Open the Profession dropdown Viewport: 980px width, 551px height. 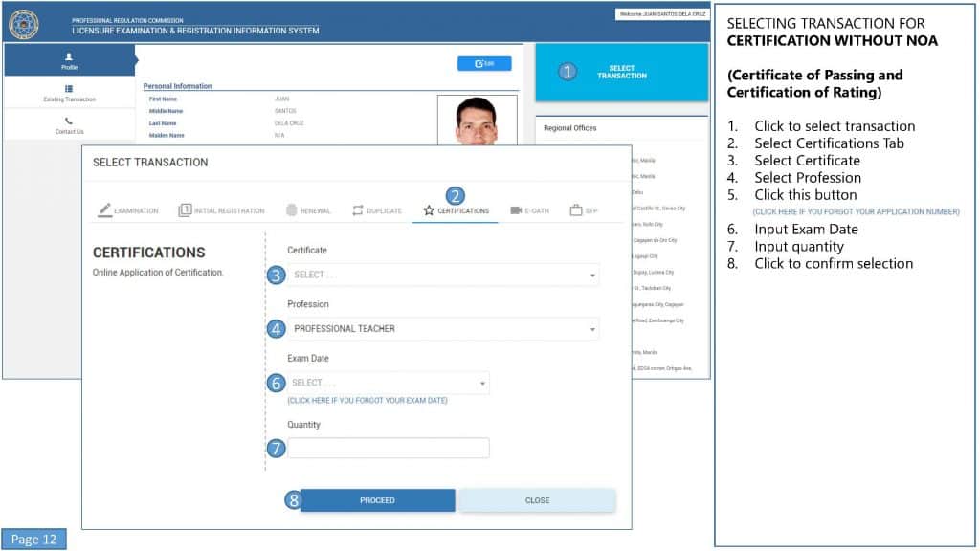443,329
